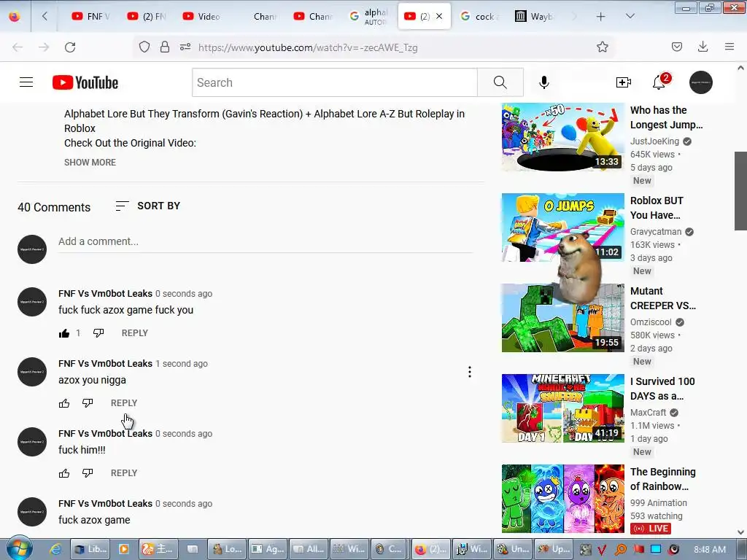Dislike the 'azox you' comment

[x=88, y=403]
